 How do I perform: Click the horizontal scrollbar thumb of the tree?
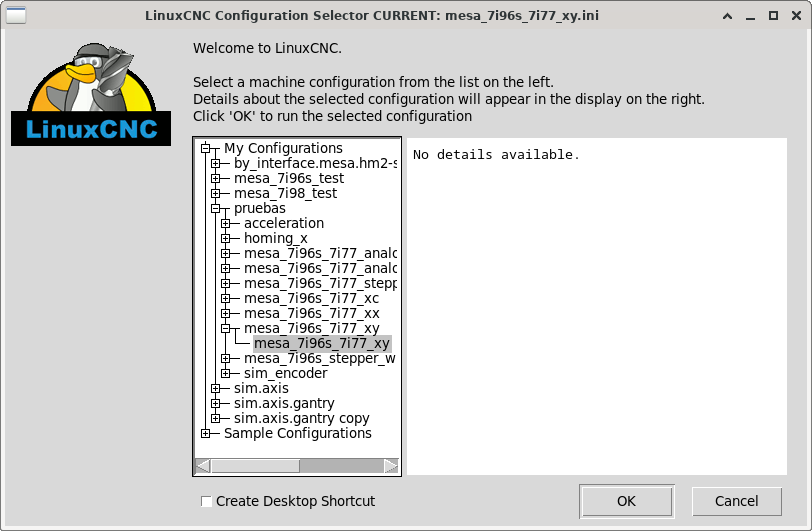coord(255,466)
